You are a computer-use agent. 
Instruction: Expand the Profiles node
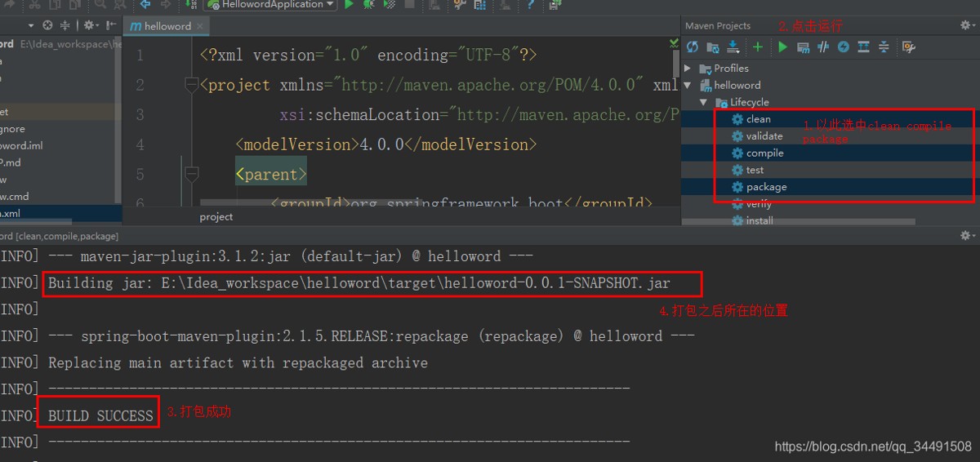pos(688,68)
